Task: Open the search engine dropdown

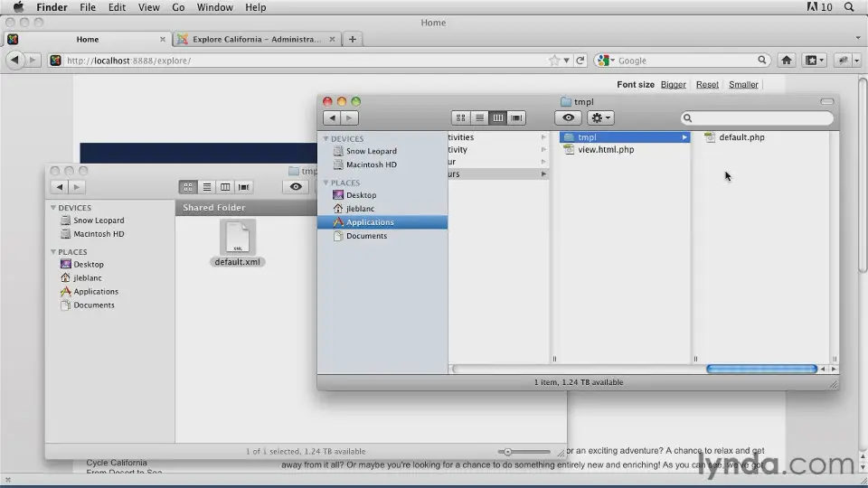Action: (606, 61)
